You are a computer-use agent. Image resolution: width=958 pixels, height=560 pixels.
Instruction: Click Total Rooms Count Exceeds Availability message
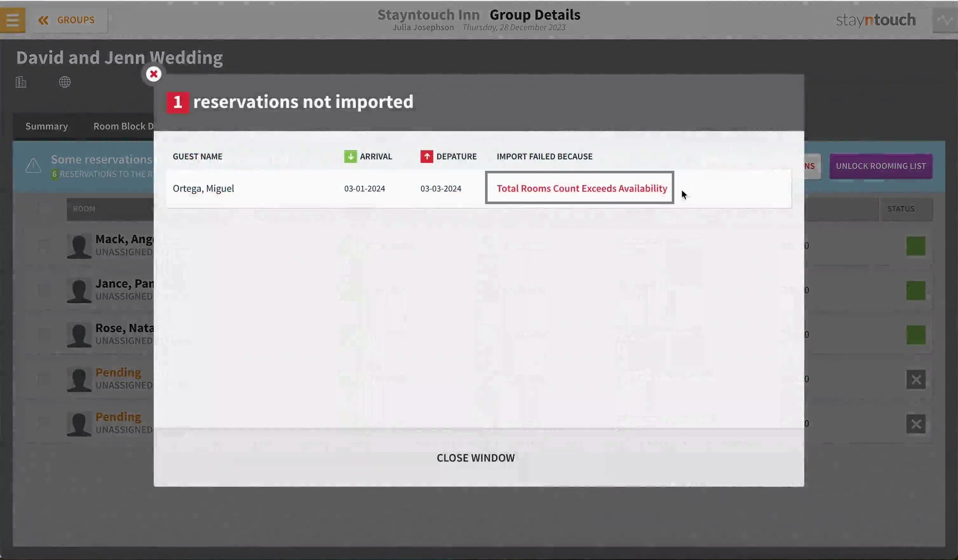click(582, 189)
